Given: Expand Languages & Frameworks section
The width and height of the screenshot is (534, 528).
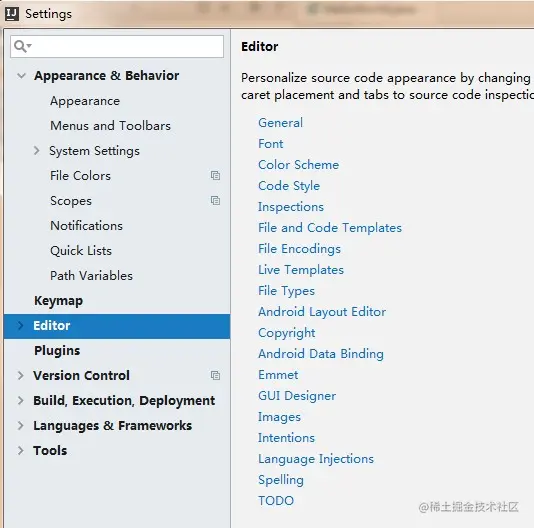Looking at the screenshot, I should click(x=20, y=425).
